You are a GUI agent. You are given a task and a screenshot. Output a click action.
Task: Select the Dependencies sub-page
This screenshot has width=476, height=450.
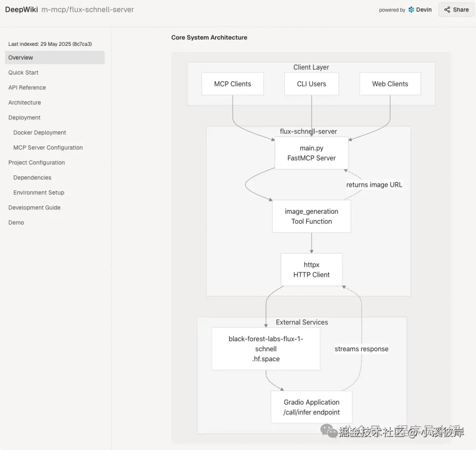pos(32,178)
